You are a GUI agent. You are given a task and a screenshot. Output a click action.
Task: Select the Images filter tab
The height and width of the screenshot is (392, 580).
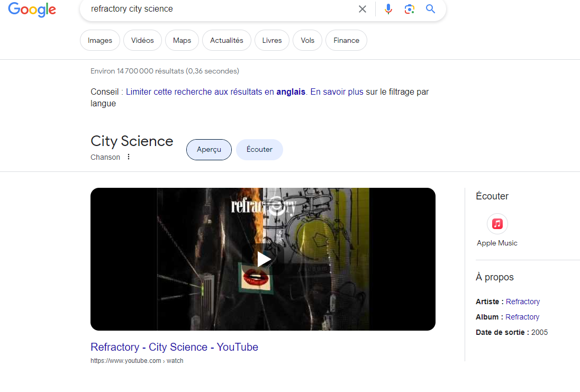(100, 41)
